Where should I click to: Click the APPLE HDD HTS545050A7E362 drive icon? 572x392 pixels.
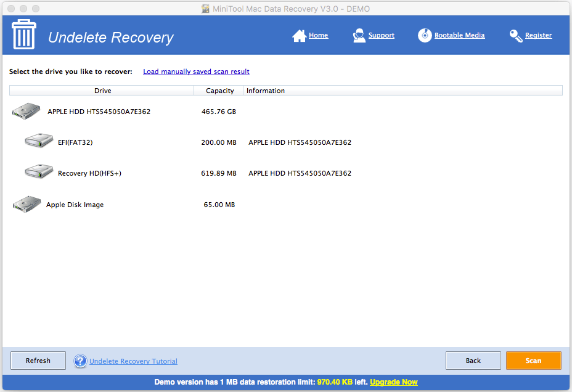point(26,111)
